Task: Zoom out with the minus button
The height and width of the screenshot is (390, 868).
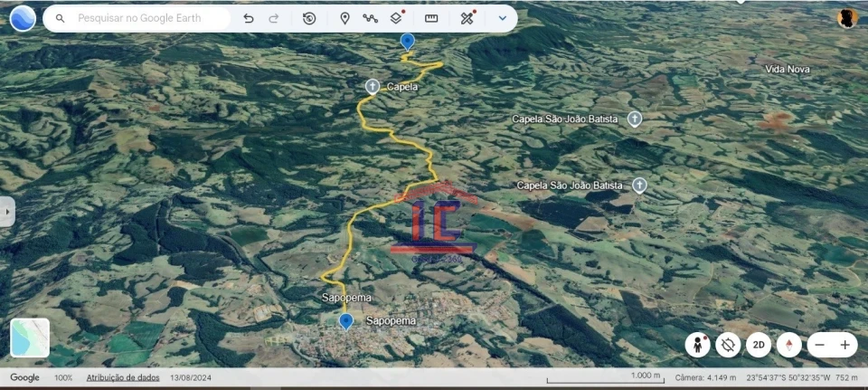Action: click(x=819, y=345)
